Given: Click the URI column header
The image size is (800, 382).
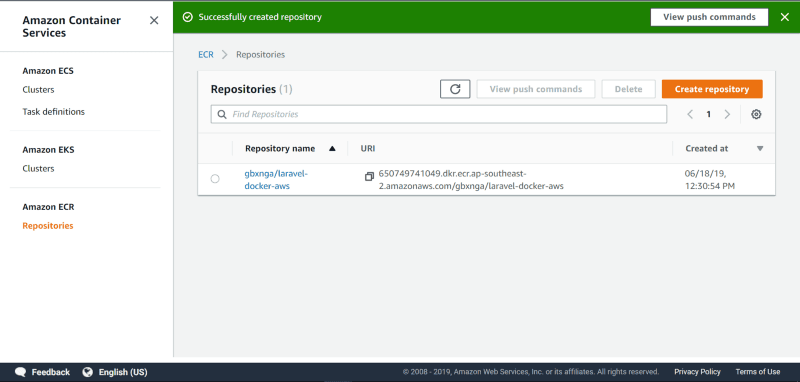Looking at the screenshot, I should (368, 149).
